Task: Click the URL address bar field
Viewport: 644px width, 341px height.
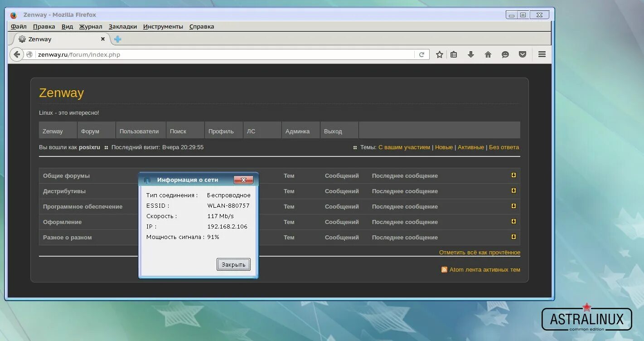Action: tap(225, 54)
